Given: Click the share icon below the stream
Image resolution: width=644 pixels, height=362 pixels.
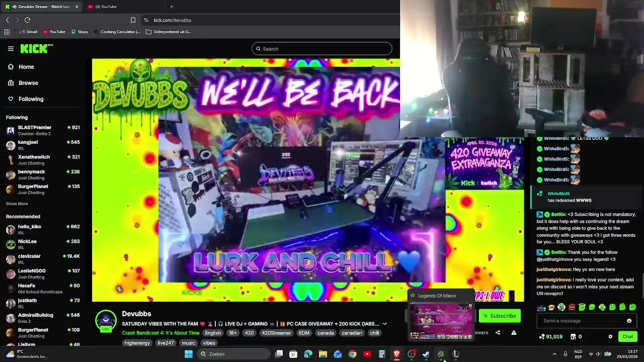Looking at the screenshot, I should pyautogui.click(x=498, y=332).
